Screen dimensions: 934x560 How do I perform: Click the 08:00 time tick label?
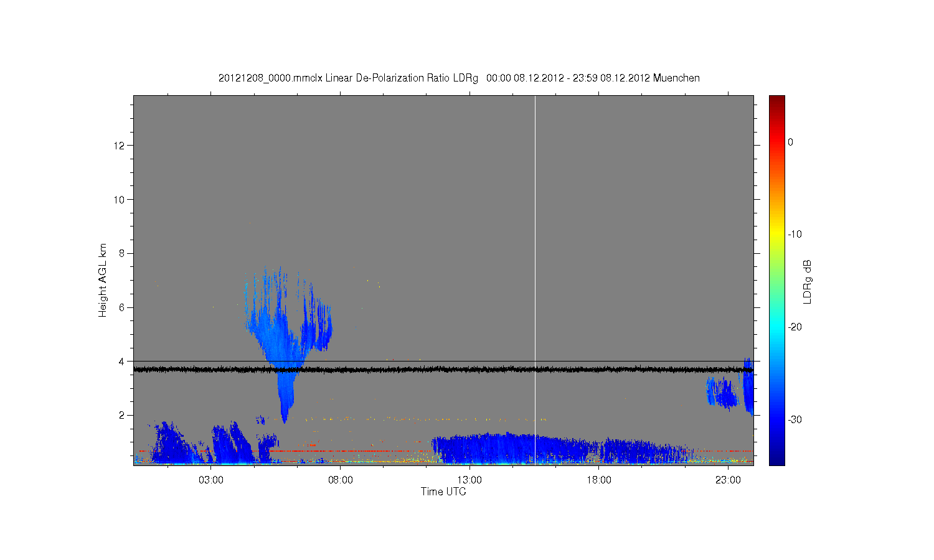pyautogui.click(x=341, y=480)
